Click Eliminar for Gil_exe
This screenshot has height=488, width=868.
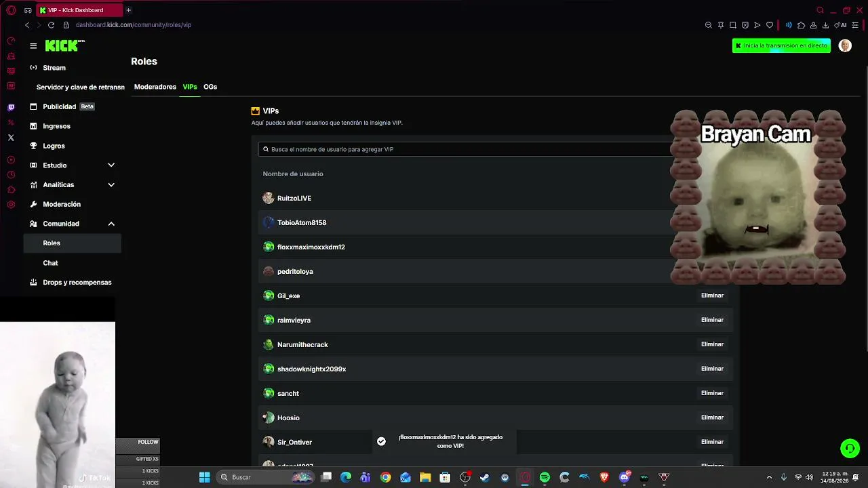[712, 296]
